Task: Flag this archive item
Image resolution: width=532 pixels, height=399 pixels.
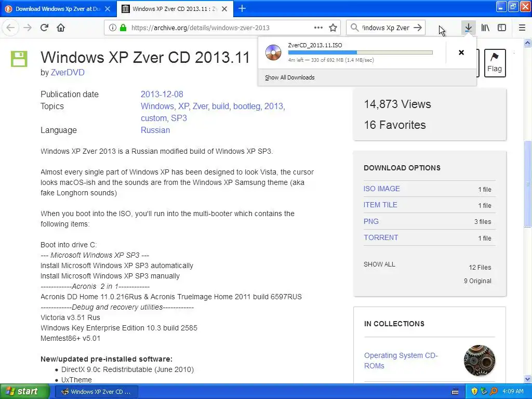Action: [495, 63]
